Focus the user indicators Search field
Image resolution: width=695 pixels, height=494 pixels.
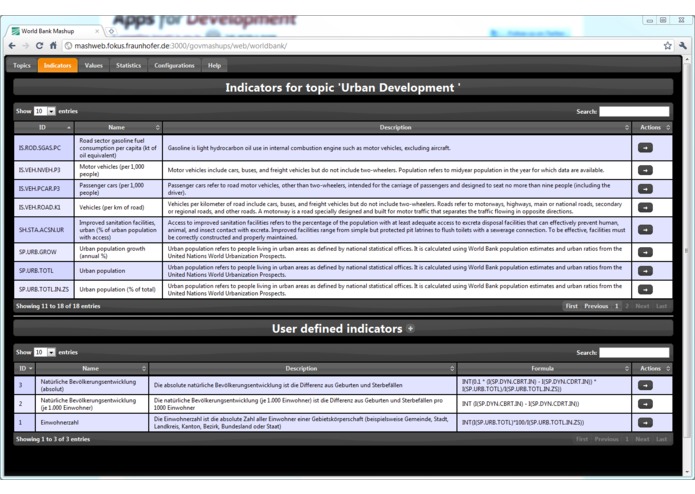[x=634, y=352]
